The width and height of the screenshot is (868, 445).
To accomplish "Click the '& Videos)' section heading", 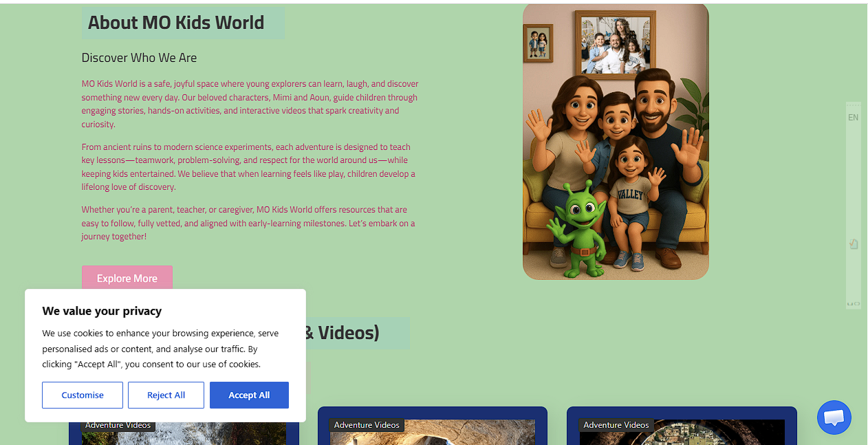I will pyautogui.click(x=342, y=333).
